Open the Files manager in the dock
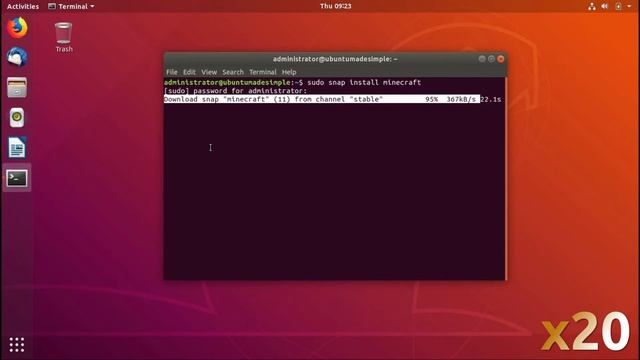This screenshot has height=360, width=640. (17, 87)
